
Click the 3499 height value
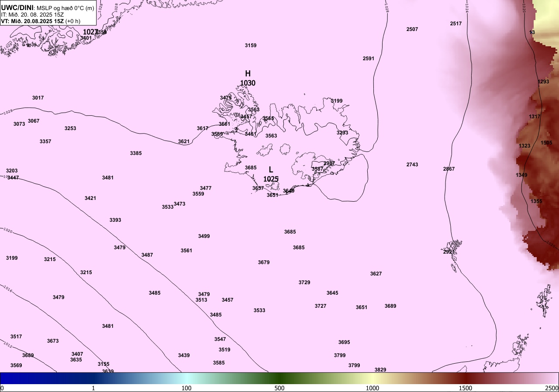click(x=204, y=236)
